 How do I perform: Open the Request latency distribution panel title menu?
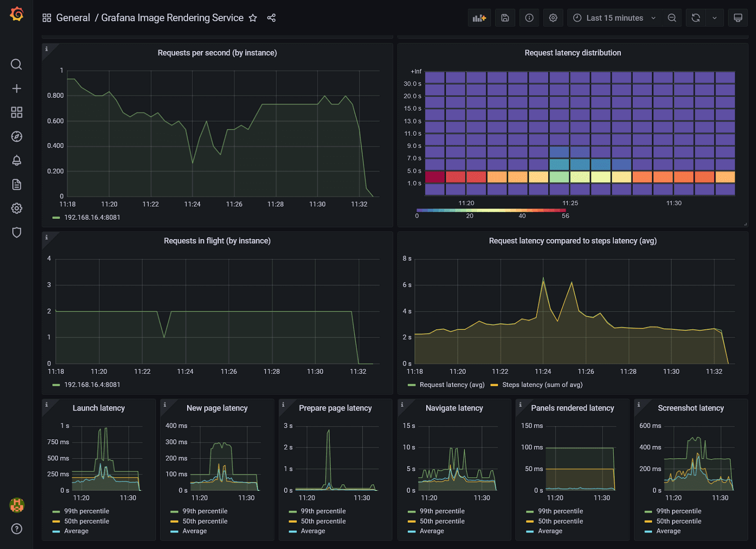(x=573, y=53)
